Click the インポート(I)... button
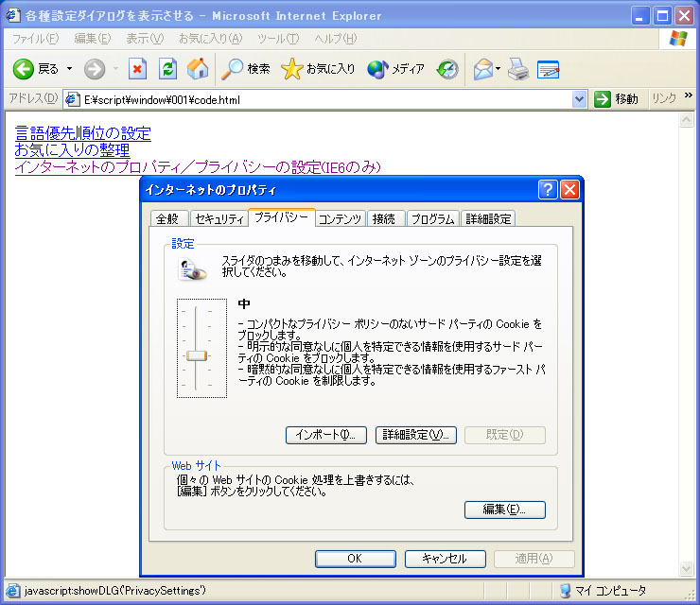 pyautogui.click(x=326, y=435)
